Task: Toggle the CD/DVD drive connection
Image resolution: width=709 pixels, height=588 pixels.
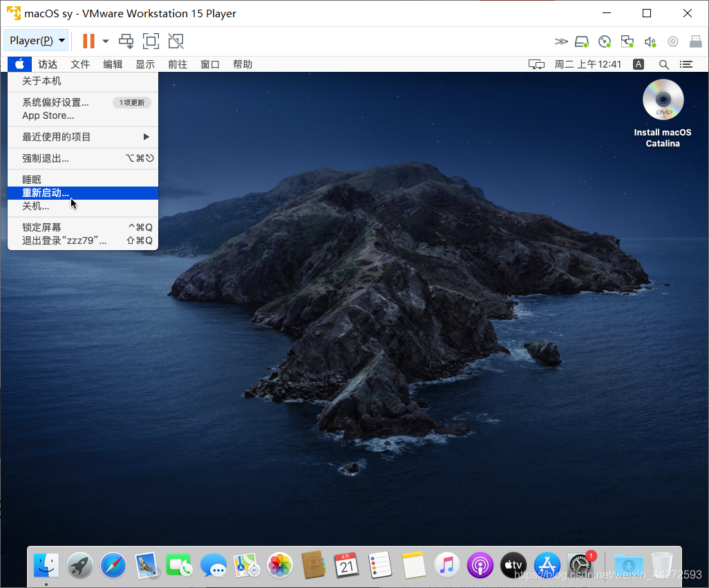Action: pyautogui.click(x=605, y=41)
